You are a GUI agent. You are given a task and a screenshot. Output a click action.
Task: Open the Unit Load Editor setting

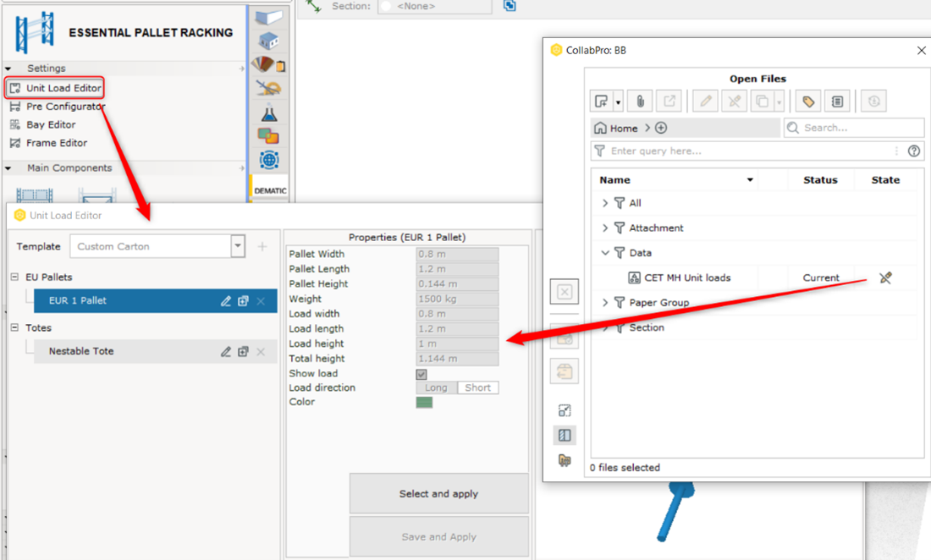click(55, 88)
